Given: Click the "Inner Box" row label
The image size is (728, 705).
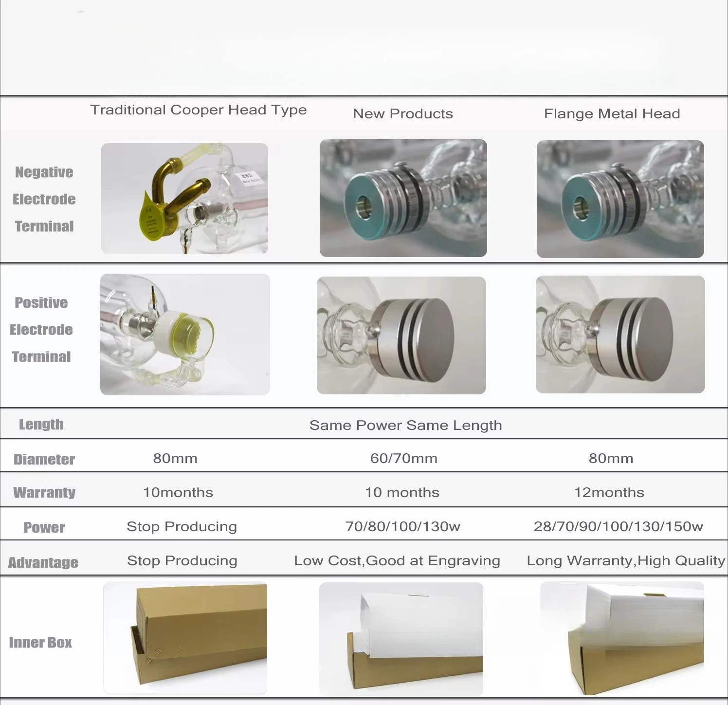Looking at the screenshot, I should [x=40, y=643].
